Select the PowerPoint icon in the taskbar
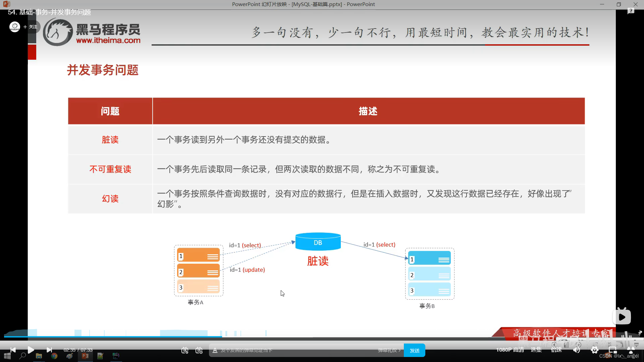Screen dimensions: 644x362 86,357
